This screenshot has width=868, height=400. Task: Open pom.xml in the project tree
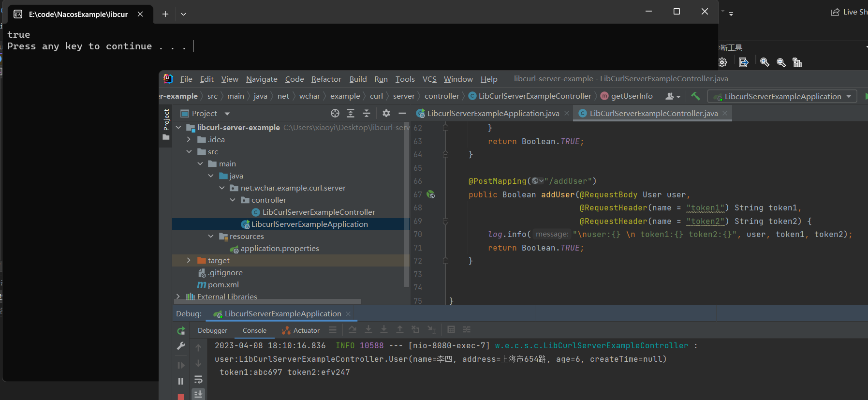[x=223, y=285]
